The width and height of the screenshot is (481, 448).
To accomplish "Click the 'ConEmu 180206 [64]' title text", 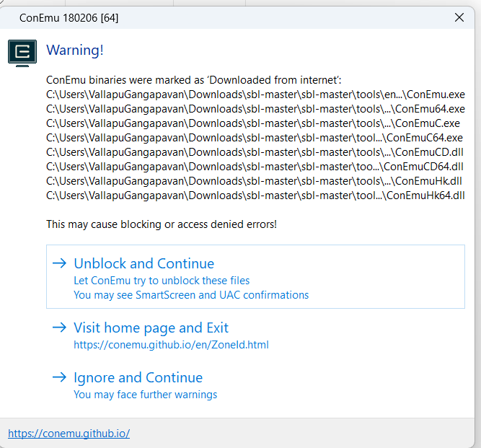I will (x=69, y=18).
